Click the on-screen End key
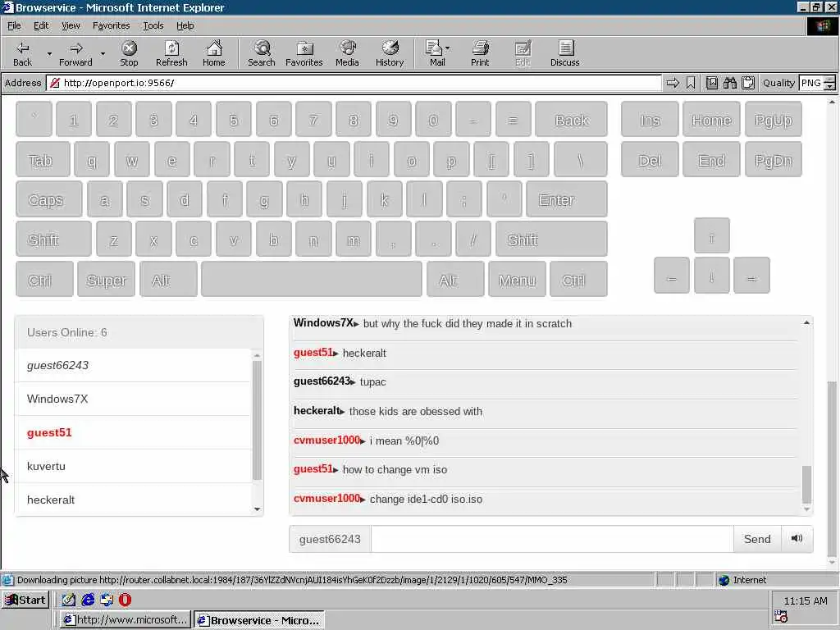The width and height of the screenshot is (840, 630). click(711, 159)
